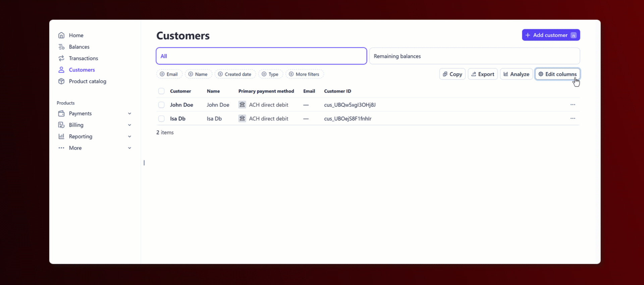
Task: Expand the Reporting section chevron
Action: 129,136
